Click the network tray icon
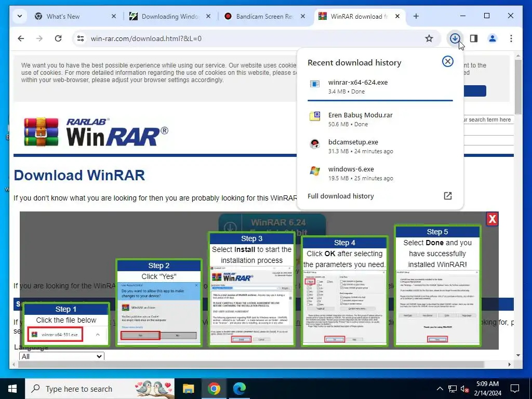 [453, 389]
